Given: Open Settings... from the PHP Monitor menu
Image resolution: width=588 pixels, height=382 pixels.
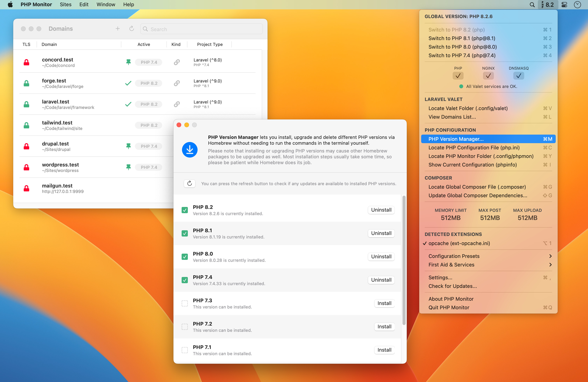Looking at the screenshot, I should (x=488, y=278).
